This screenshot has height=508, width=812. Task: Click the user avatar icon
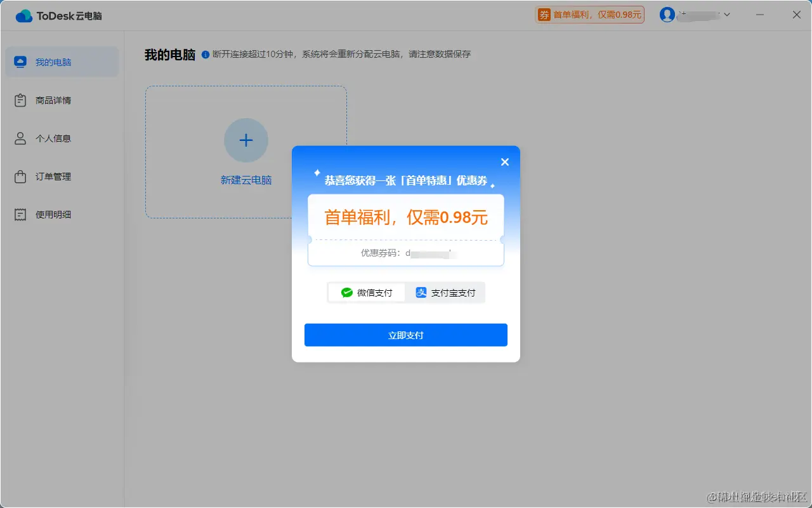[667, 14]
